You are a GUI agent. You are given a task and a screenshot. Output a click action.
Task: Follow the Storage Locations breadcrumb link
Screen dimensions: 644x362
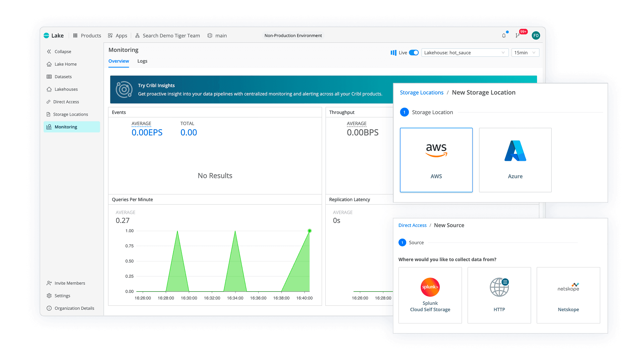(x=421, y=93)
